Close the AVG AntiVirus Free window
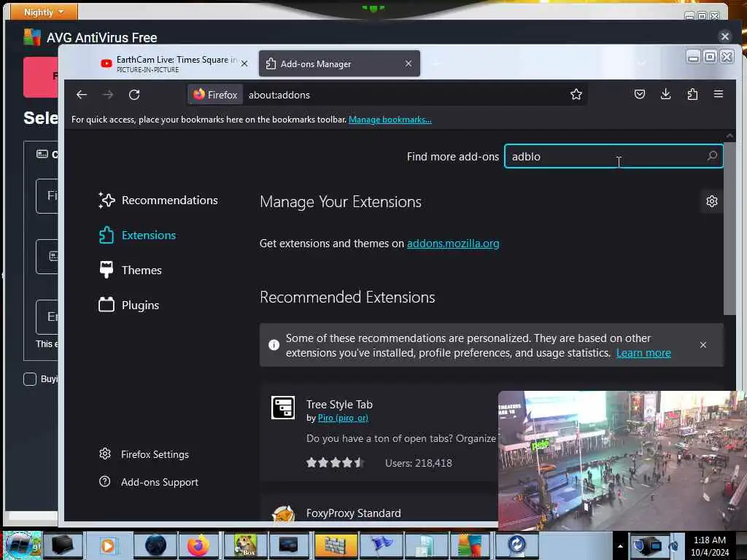This screenshot has width=747, height=560. click(x=724, y=36)
